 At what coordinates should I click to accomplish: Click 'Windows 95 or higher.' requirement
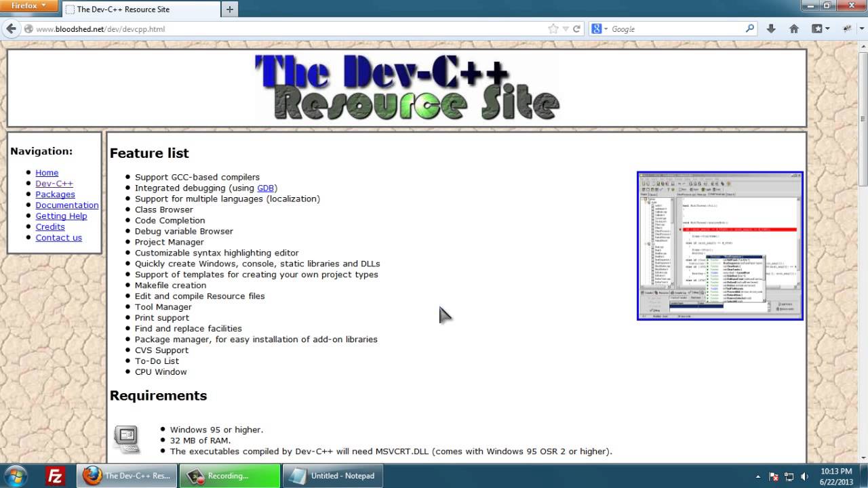(x=216, y=430)
